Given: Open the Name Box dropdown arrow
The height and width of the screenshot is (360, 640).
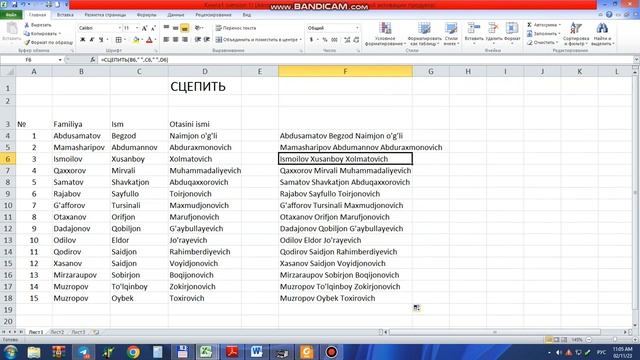Looking at the screenshot, I should [60, 60].
